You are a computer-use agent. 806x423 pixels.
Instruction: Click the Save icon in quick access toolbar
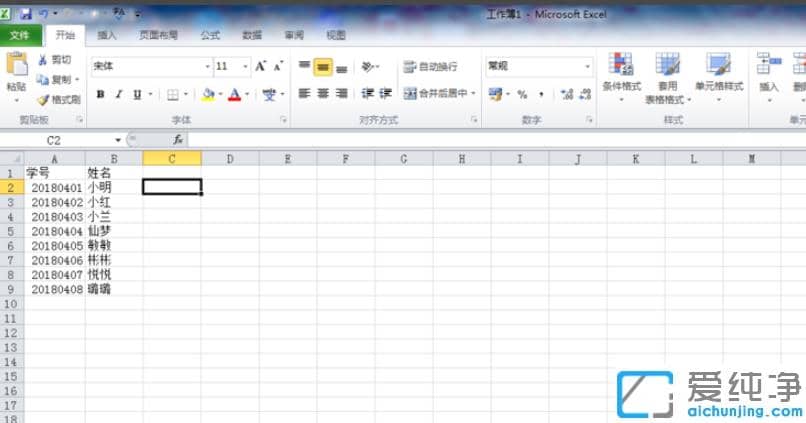click(x=26, y=14)
